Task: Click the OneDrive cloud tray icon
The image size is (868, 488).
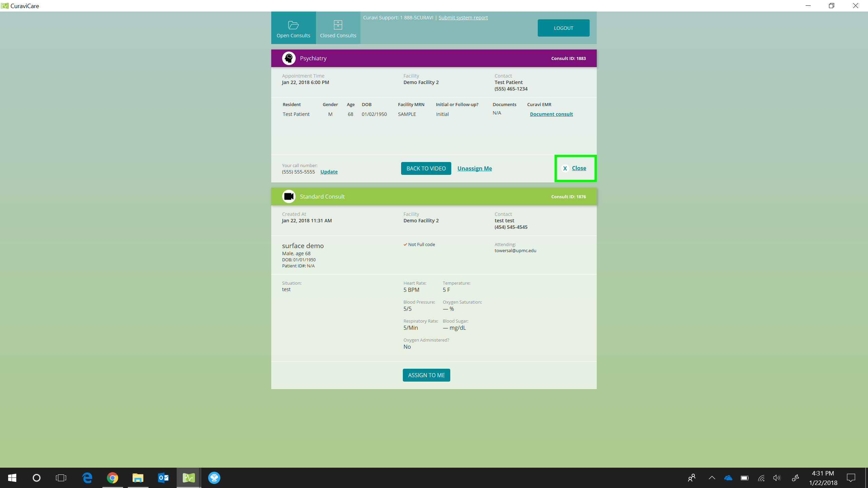Action: [x=728, y=478]
